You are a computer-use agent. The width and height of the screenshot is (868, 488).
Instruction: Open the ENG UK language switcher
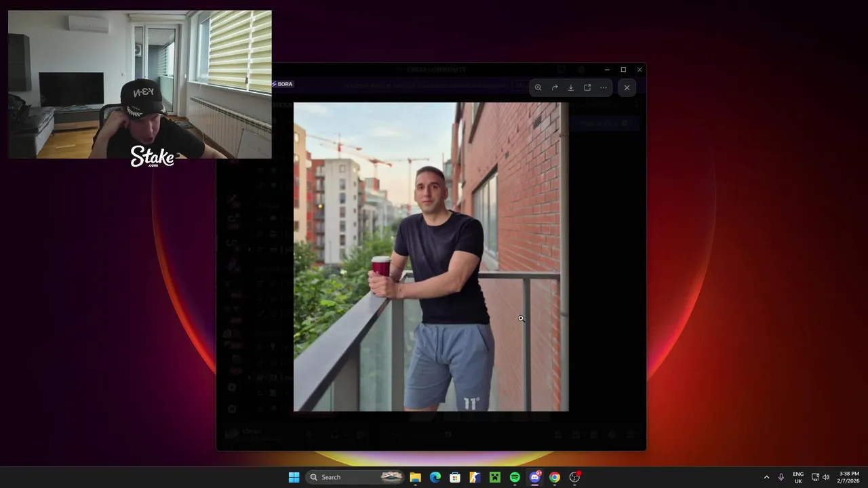pyautogui.click(x=798, y=477)
